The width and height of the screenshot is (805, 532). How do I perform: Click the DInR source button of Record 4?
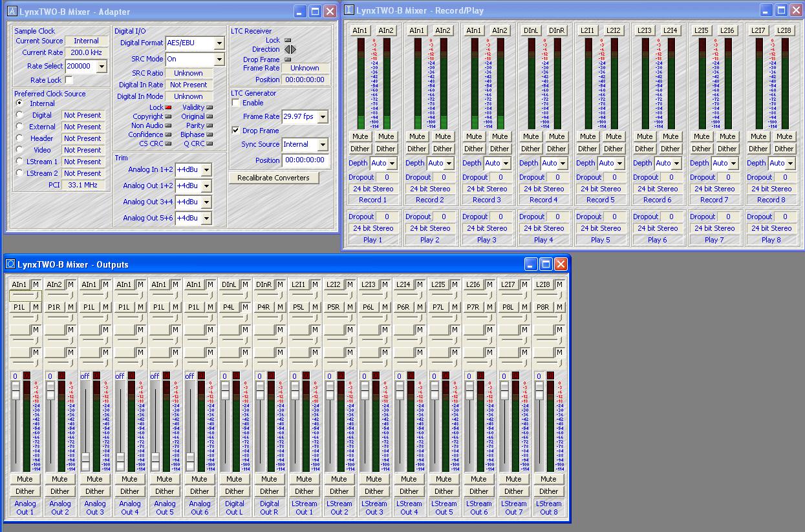(557, 30)
